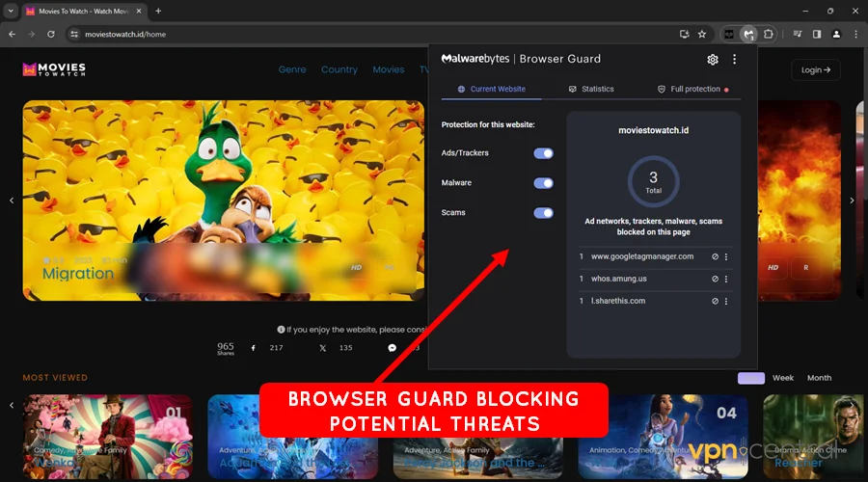This screenshot has width=868, height=482.
Task: Open options menu for www.googletagmanager.com
Action: (726, 256)
